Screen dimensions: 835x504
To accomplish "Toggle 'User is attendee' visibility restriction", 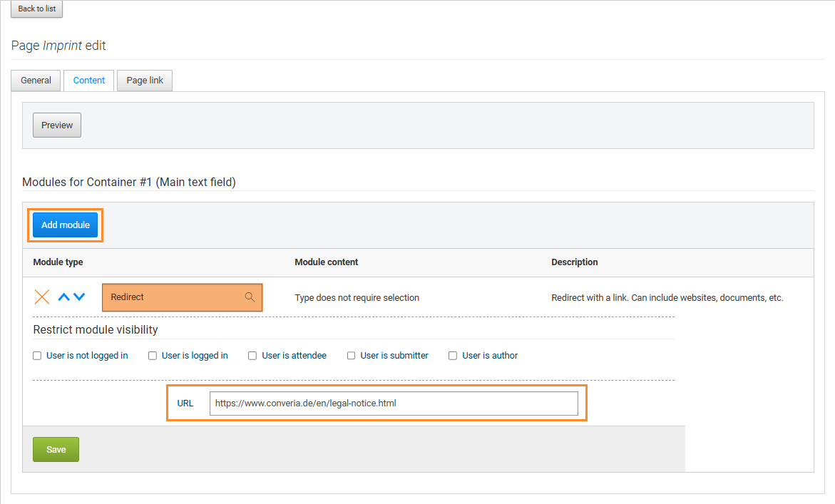I will (252, 356).
